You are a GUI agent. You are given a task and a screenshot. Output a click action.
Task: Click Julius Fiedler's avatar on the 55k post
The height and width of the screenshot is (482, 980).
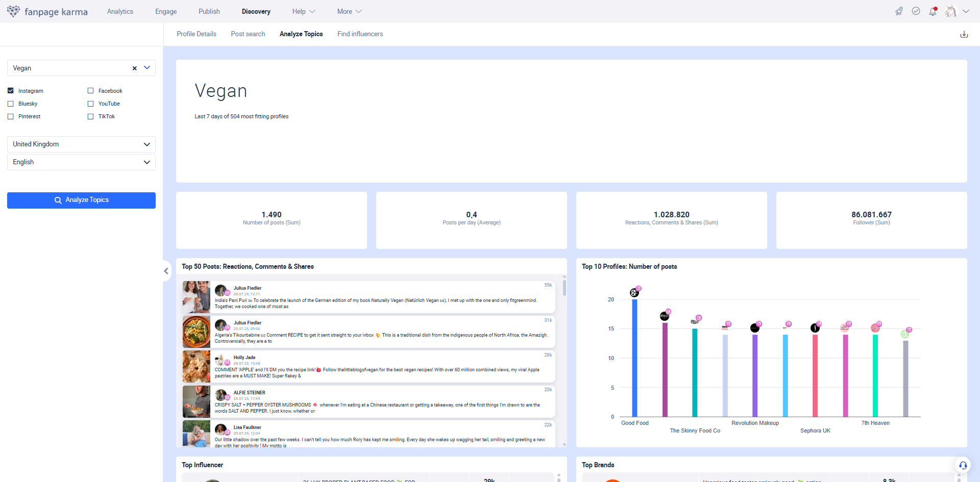click(x=220, y=290)
